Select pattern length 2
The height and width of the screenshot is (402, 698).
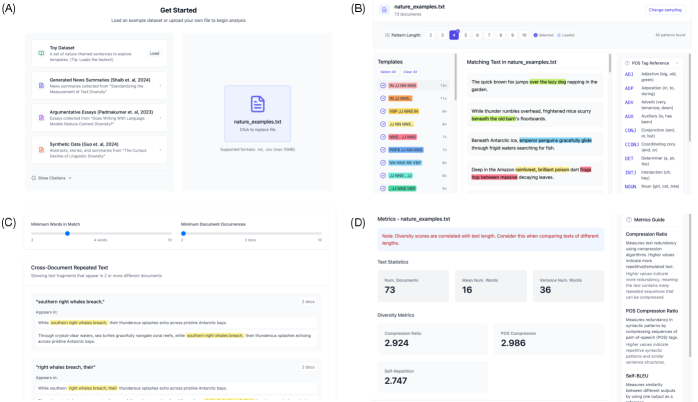430,35
